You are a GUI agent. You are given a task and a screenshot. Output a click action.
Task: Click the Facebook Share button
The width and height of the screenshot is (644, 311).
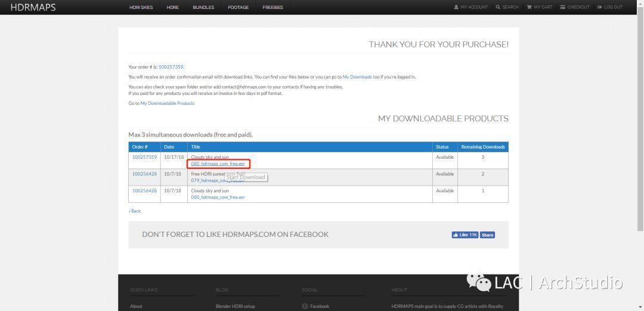click(488, 235)
